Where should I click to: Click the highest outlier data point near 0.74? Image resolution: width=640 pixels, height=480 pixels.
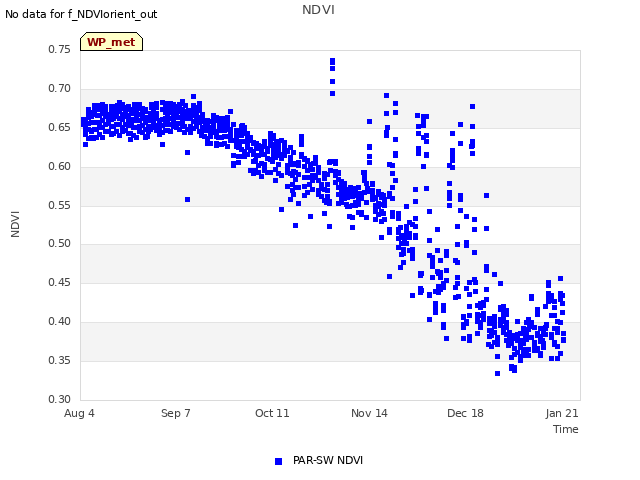333,61
